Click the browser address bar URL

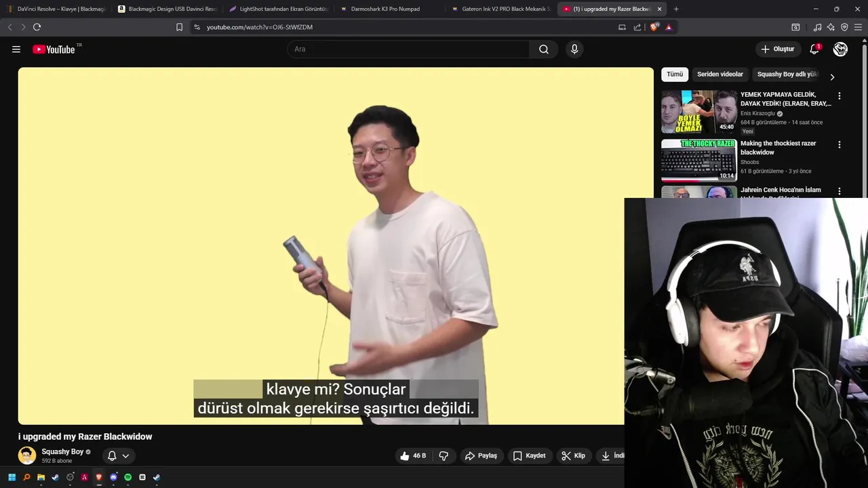260,27
